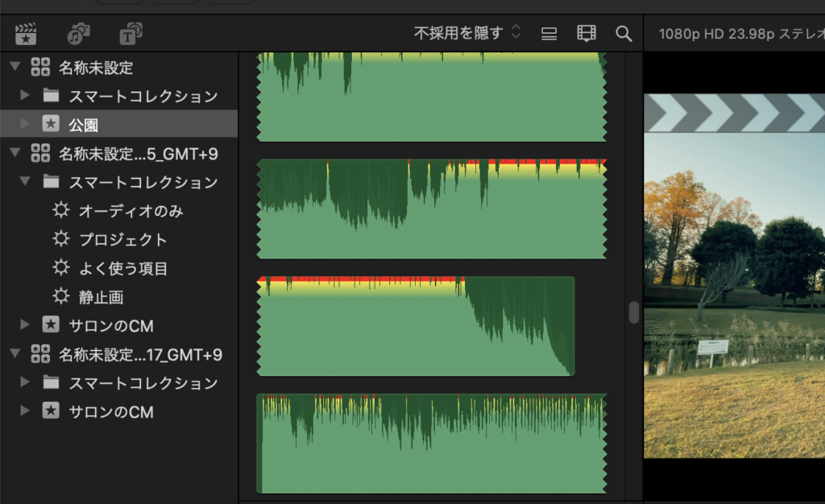
Task: Select third clip with red peaks on the left
Action: coord(416,326)
